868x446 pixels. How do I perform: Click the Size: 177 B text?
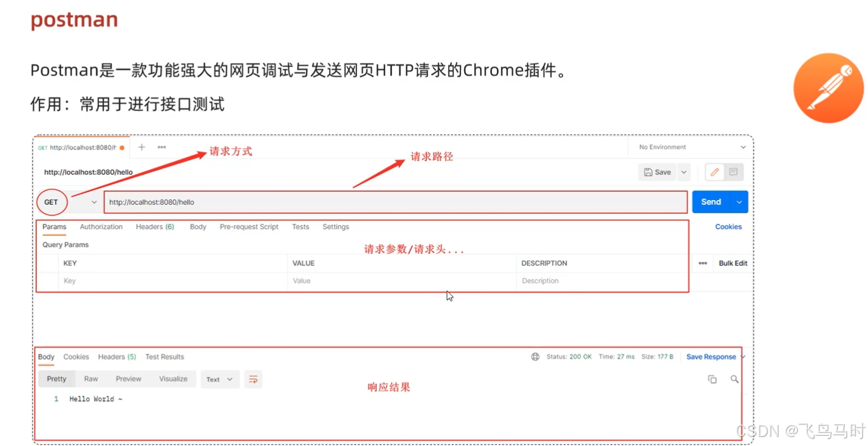coord(657,357)
